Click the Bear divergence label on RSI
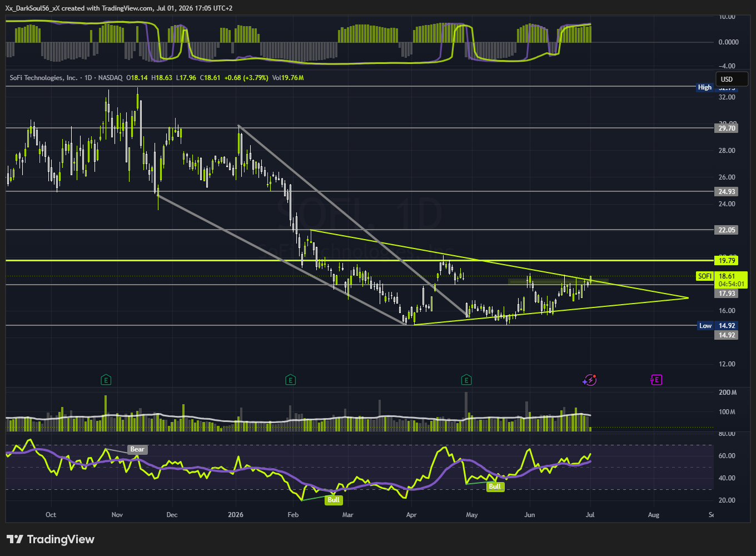This screenshot has height=556, width=756. [x=137, y=449]
